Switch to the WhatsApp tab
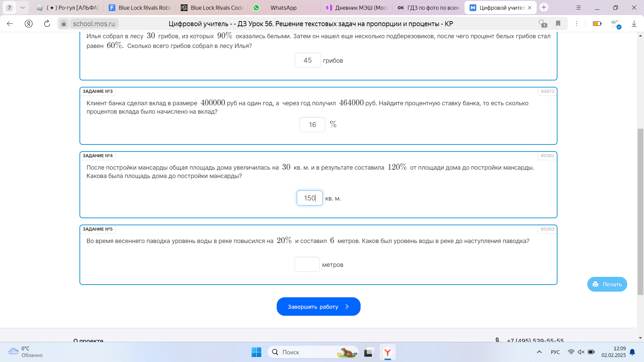Image resolution: width=644 pixels, height=362 pixels. point(283,8)
